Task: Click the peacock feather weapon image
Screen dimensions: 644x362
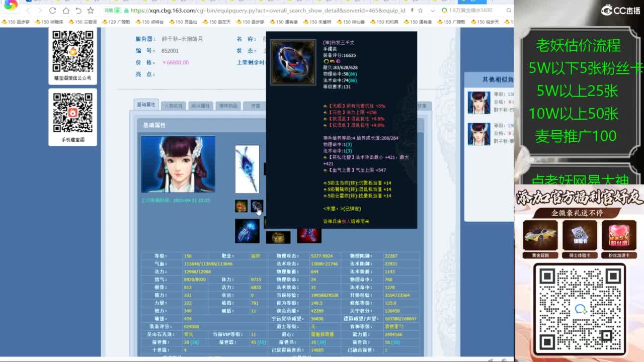Action: click(x=247, y=169)
